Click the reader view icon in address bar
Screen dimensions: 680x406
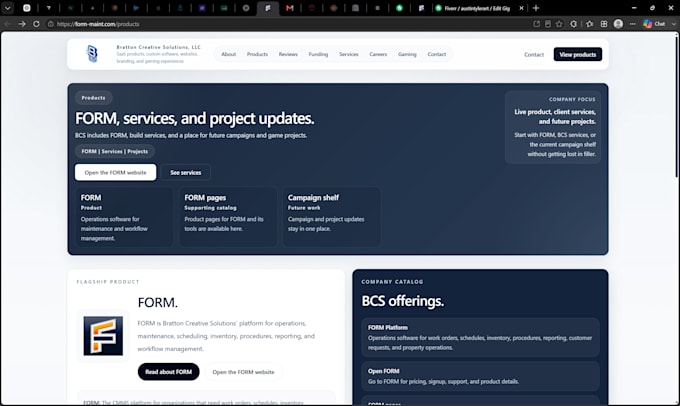pos(548,24)
